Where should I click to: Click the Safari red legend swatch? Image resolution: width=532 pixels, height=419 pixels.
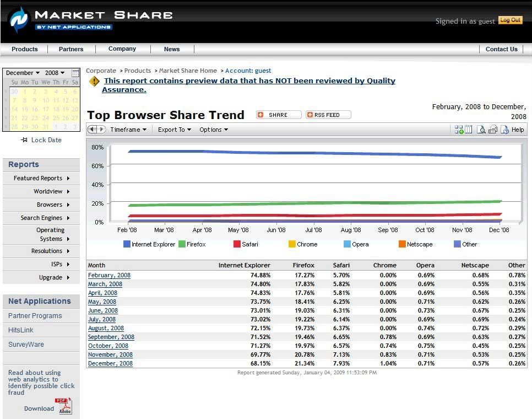point(237,244)
